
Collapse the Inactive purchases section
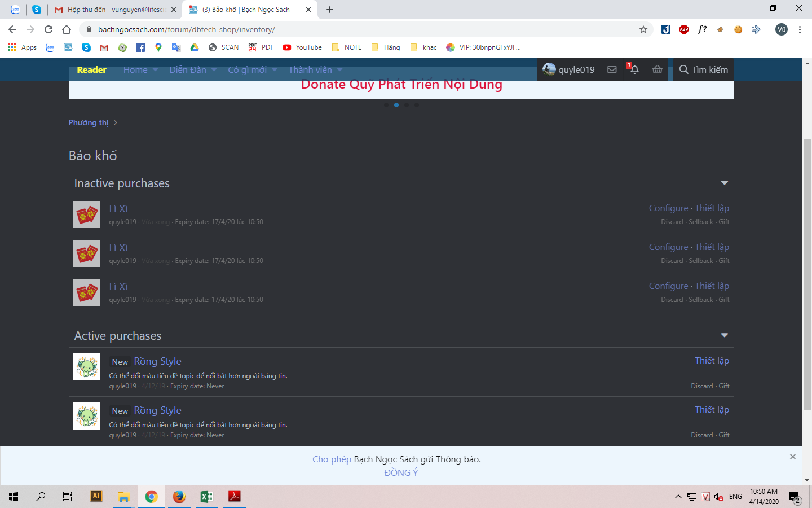[x=725, y=183]
